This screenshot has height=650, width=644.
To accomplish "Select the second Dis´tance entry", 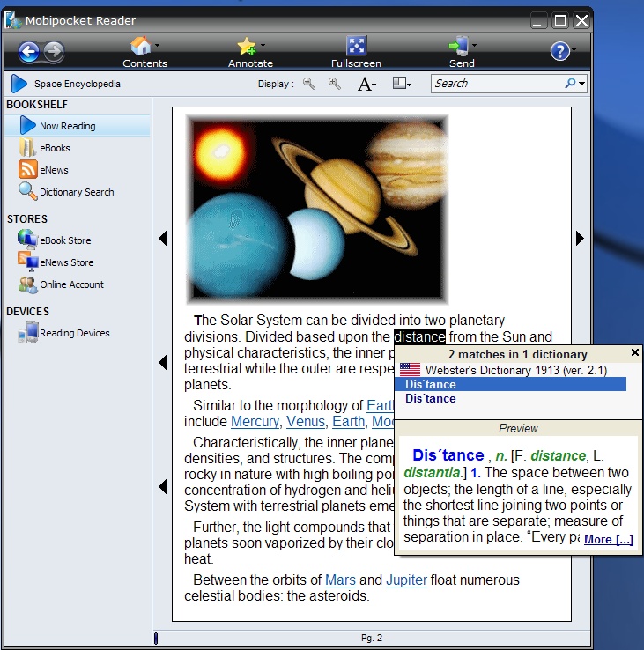I will (431, 399).
